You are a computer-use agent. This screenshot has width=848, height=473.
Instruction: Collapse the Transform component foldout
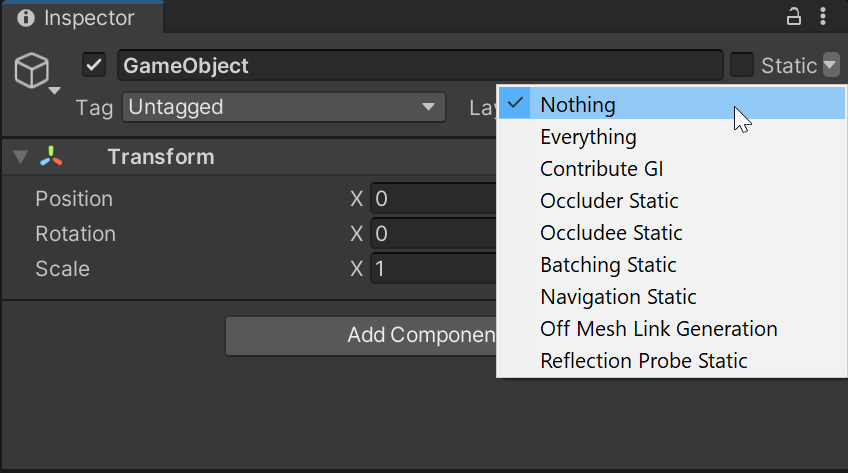pos(20,157)
